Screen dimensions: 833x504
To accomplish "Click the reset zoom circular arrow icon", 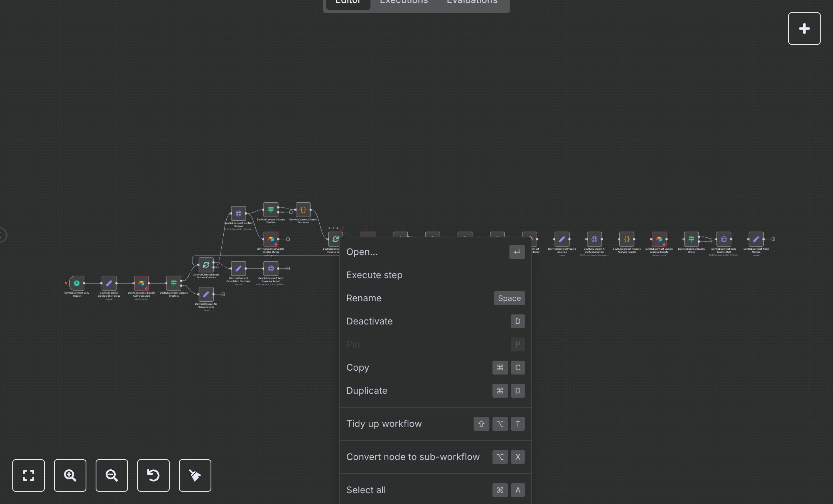I will coord(153,475).
